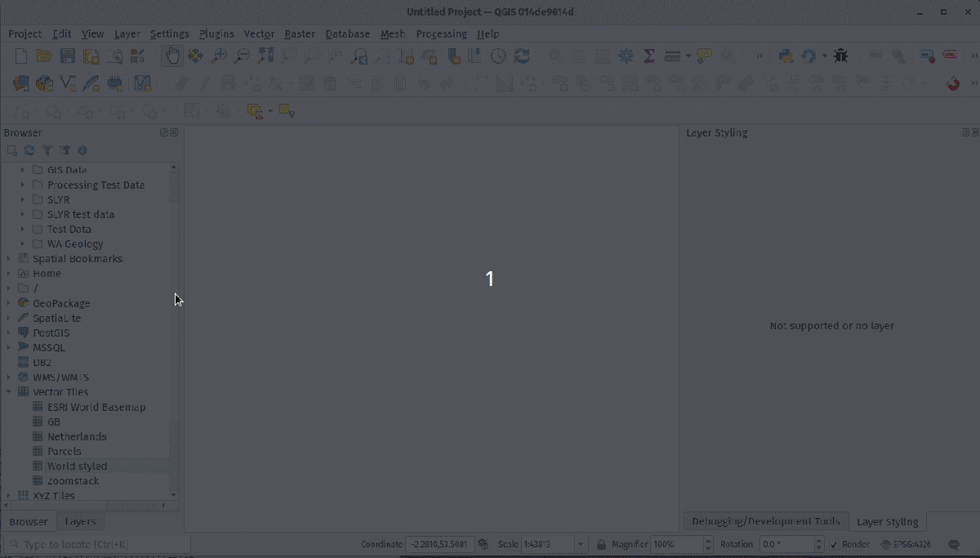Collapse the Vector Tiles tree node
980x558 pixels.
[x=9, y=392]
